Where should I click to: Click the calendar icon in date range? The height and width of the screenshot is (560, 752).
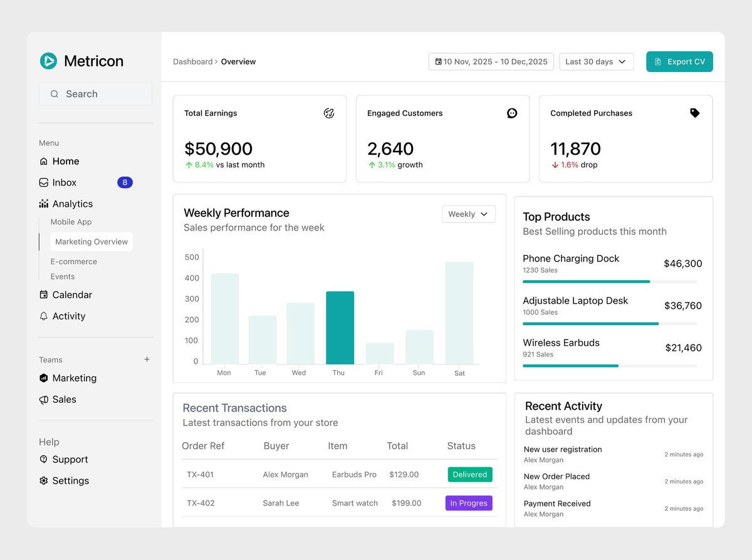pyautogui.click(x=438, y=62)
